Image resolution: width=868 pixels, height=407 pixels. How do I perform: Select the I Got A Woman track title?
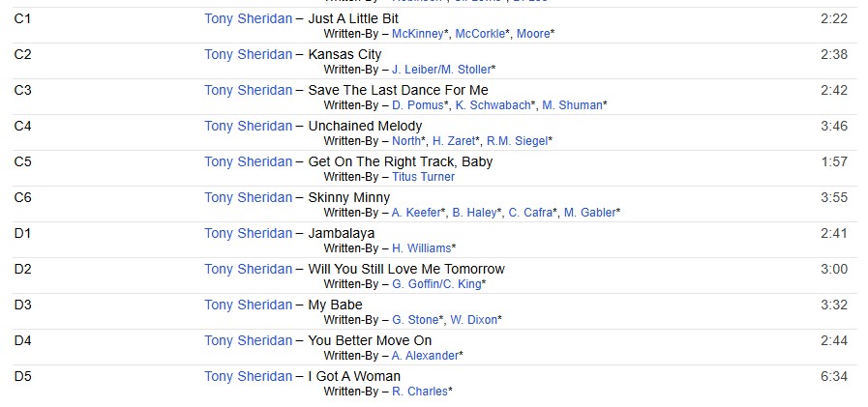click(x=354, y=376)
